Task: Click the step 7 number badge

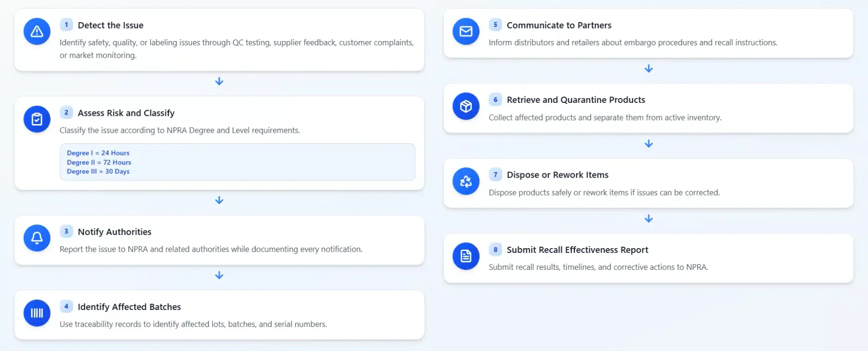Action: pyautogui.click(x=495, y=174)
